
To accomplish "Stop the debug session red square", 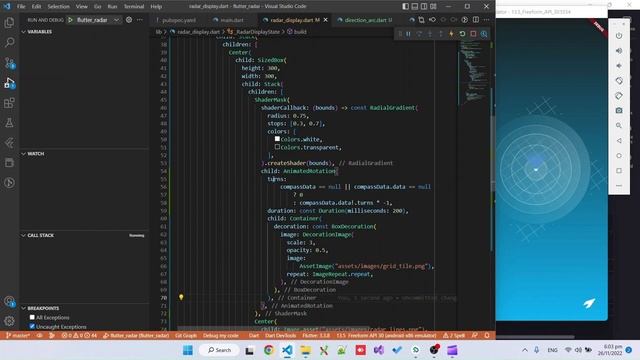I will pyautogui.click(x=473, y=34).
